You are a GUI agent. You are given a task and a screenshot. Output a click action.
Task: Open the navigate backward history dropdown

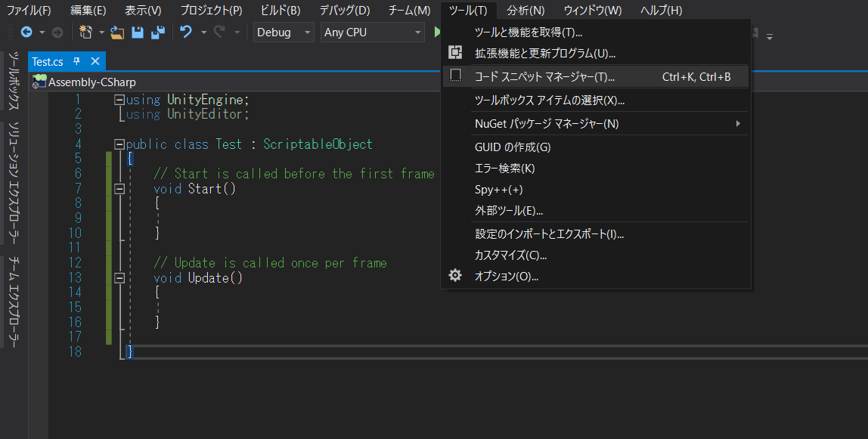click(42, 32)
